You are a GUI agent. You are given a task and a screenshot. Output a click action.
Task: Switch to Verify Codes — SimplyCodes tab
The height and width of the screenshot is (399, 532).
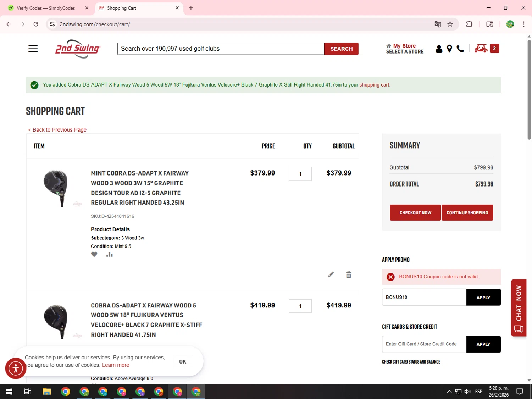click(x=46, y=8)
